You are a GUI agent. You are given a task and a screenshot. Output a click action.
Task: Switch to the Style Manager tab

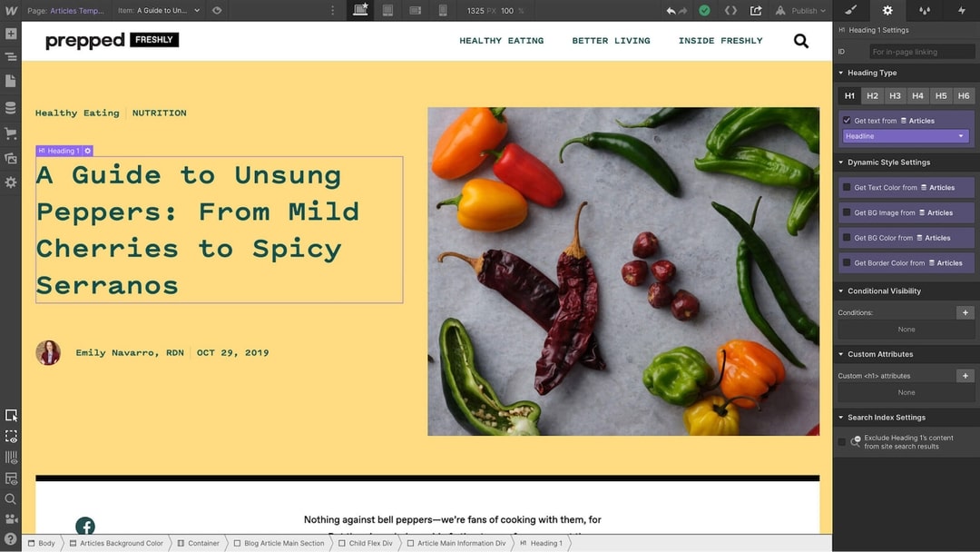click(x=925, y=11)
